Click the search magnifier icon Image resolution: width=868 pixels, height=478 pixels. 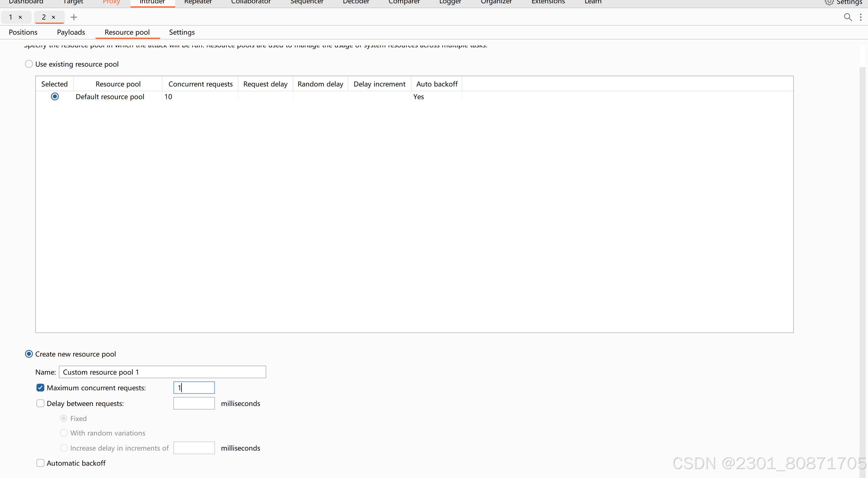tap(847, 17)
